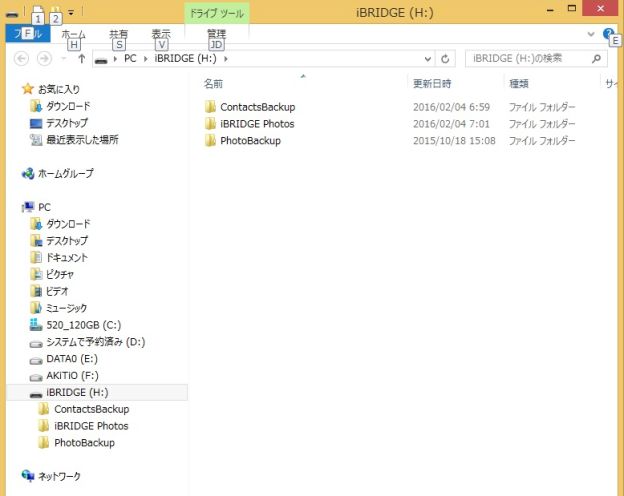
Task: Open ダウンロード under お気に入り
Action: pos(68,106)
